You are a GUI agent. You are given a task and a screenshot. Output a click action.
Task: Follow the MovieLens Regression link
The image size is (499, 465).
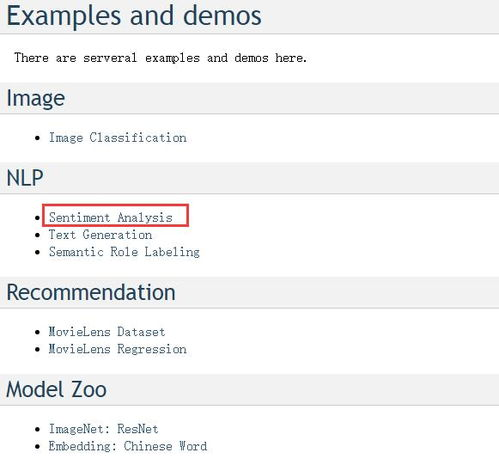click(117, 349)
